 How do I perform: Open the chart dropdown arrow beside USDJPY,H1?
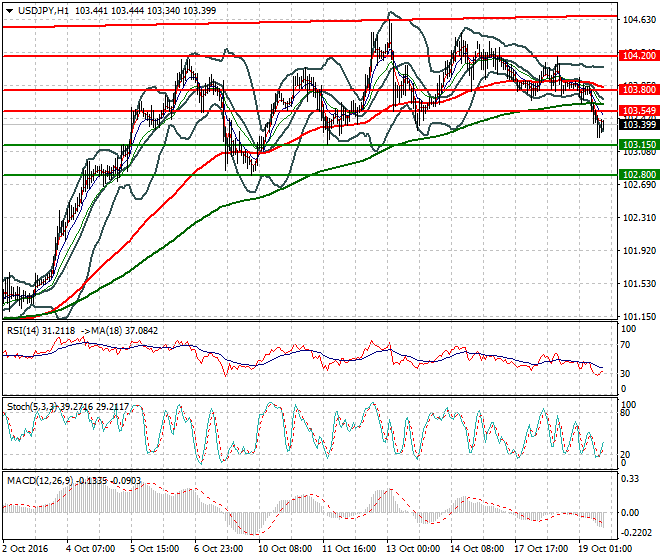[9, 11]
